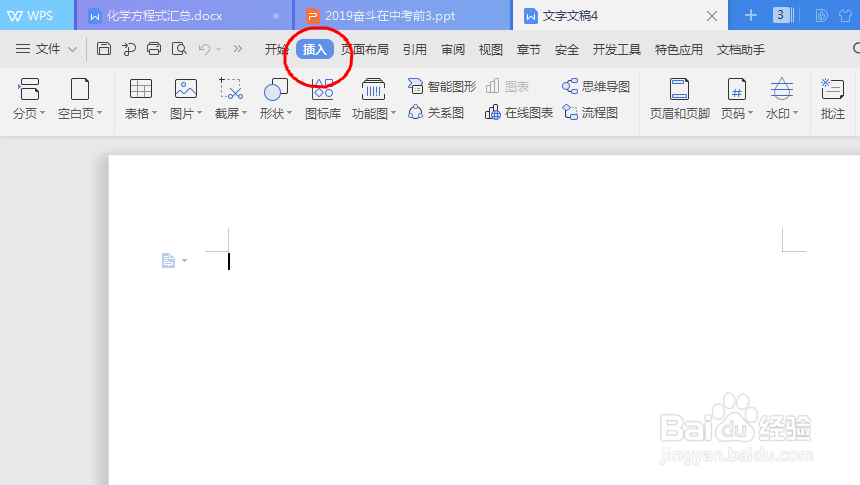The height and width of the screenshot is (485, 860).
Task: Click the icon left of skin icon
Action: click(x=822, y=15)
